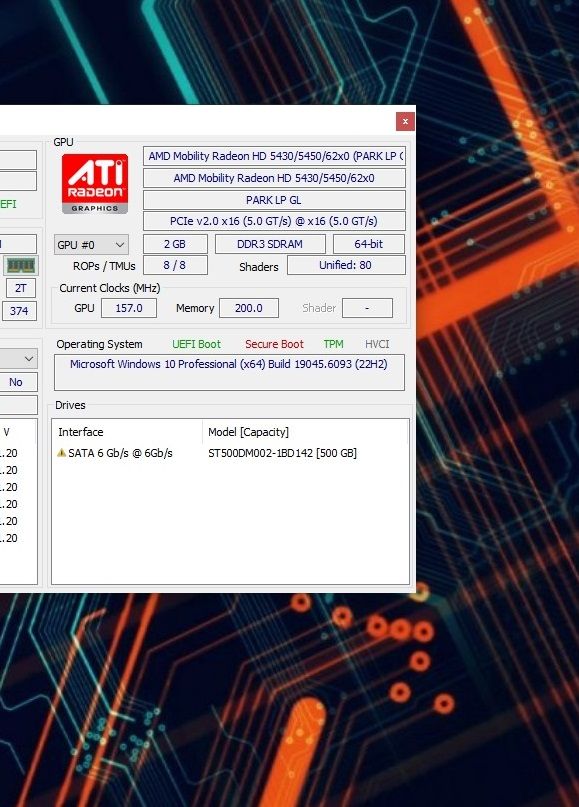Click the HVCI status label
Image resolution: width=579 pixels, height=807 pixels.
(377, 344)
